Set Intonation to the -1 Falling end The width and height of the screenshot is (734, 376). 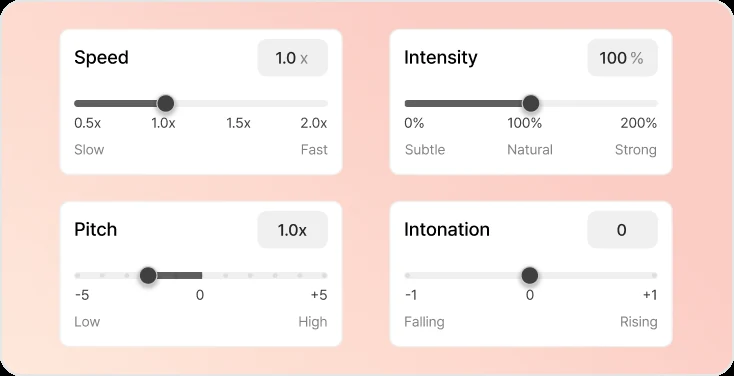(x=407, y=275)
